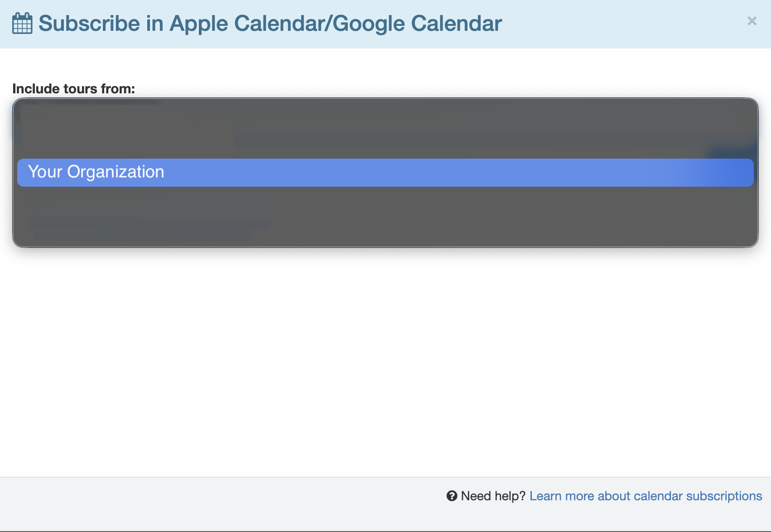
Task: Click the "Include tours from:" label
Action: click(x=73, y=89)
